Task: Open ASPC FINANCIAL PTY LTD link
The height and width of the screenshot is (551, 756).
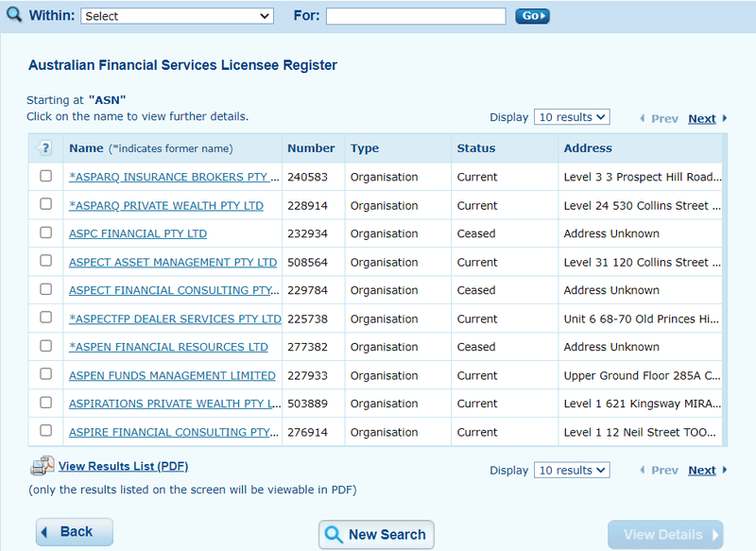Action: (138, 233)
